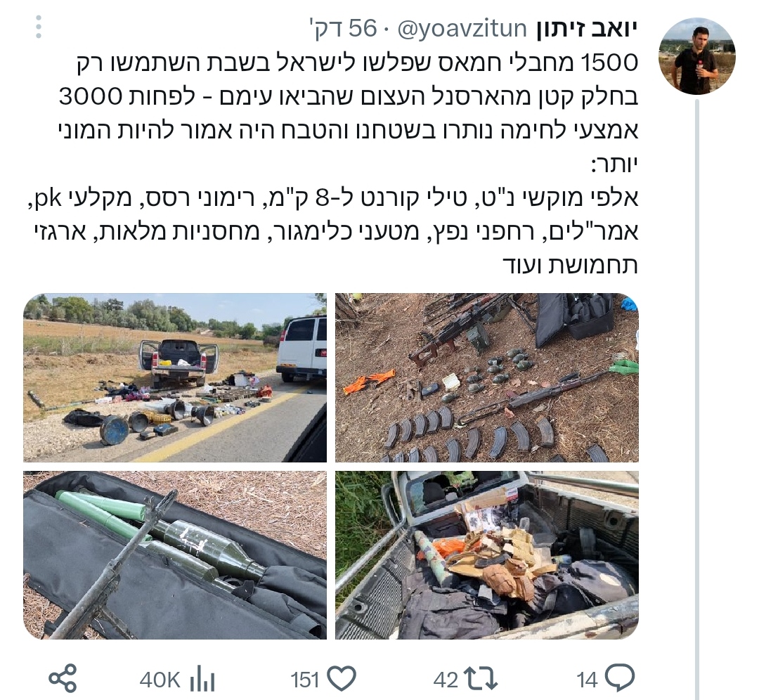Viewport: 759px width, 700px height.
Task: Open the @yoavzitun handle link
Action: coord(462,29)
